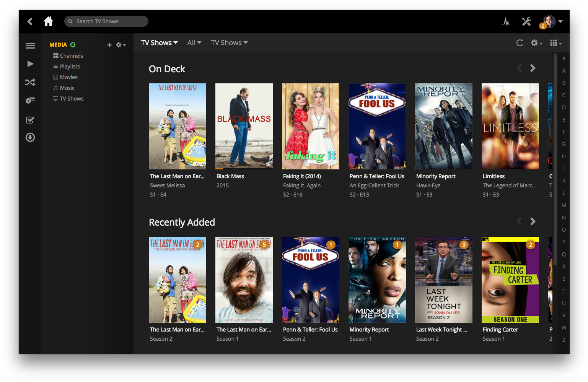Open Minority Report Season 1 poster
This screenshot has height=382, width=588.
click(377, 280)
